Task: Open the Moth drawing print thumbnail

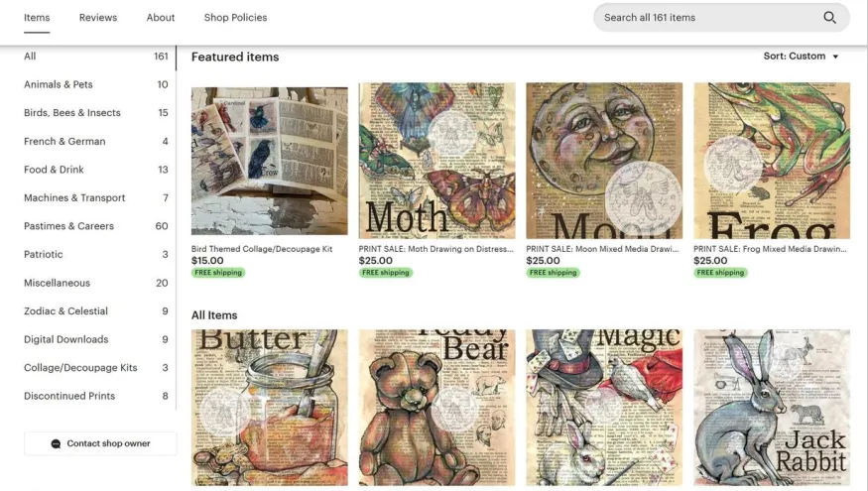Action: 436,161
